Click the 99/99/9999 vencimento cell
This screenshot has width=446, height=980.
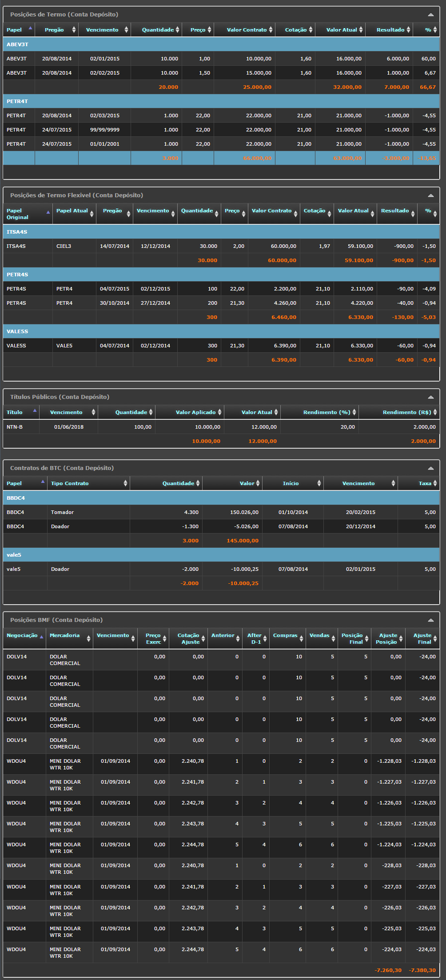(x=105, y=130)
